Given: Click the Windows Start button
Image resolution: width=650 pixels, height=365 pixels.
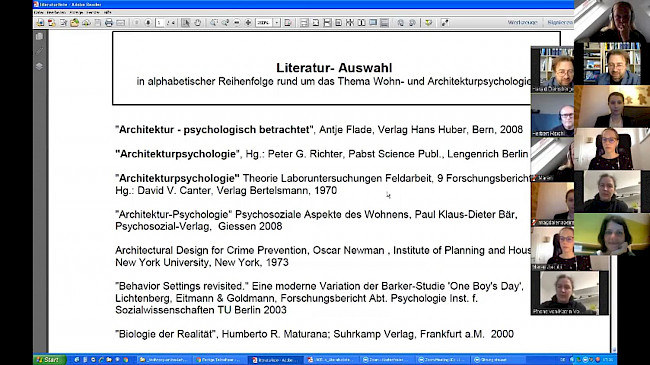Looking at the screenshot, I should point(50,360).
